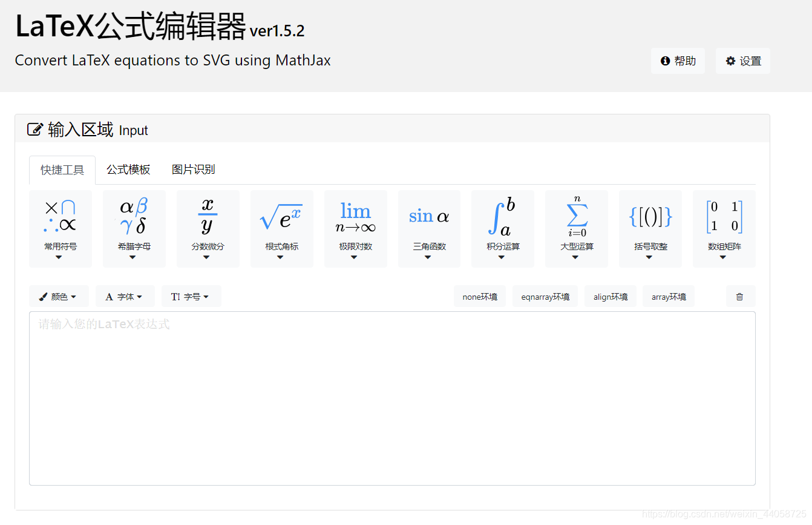Click the 帮助 help button
Viewport: 812px width, 525px height.
[678, 61]
